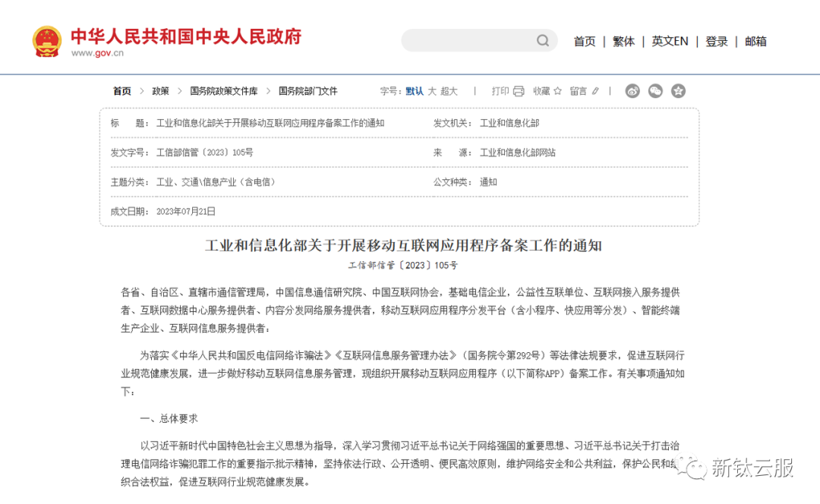Image resolution: width=820 pixels, height=504 pixels.
Task: Open the 政策 section in the breadcrumb
Action: (159, 90)
